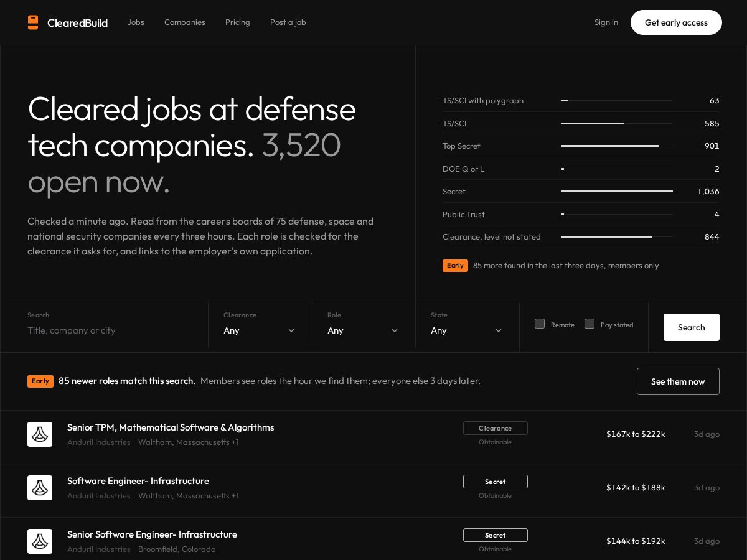Viewport: 747px width, 560px height.
Task: Enable the Pay stated checkbox
Action: point(590,324)
